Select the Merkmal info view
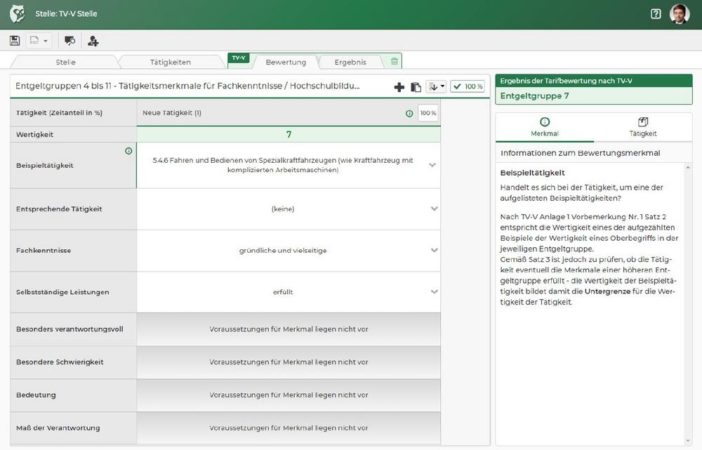702x450 pixels. coord(544,126)
